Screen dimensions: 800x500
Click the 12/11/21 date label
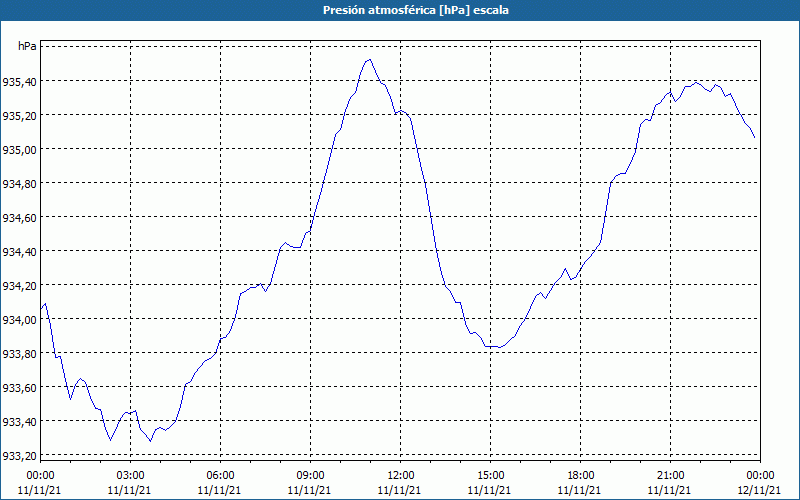tap(760, 490)
